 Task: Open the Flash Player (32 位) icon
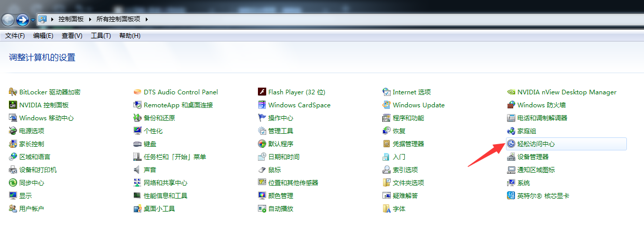[262, 92]
